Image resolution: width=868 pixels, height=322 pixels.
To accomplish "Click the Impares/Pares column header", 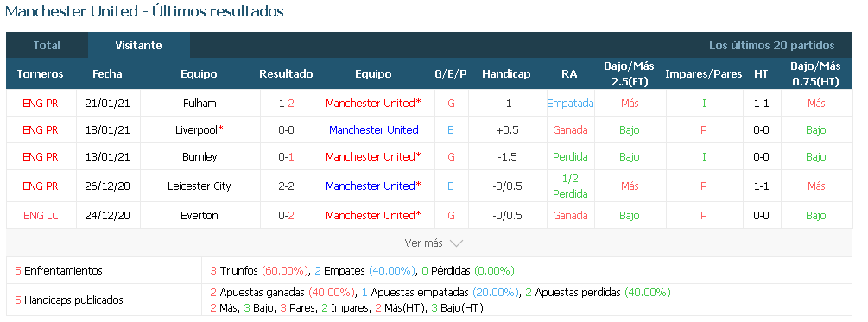I will [x=704, y=74].
